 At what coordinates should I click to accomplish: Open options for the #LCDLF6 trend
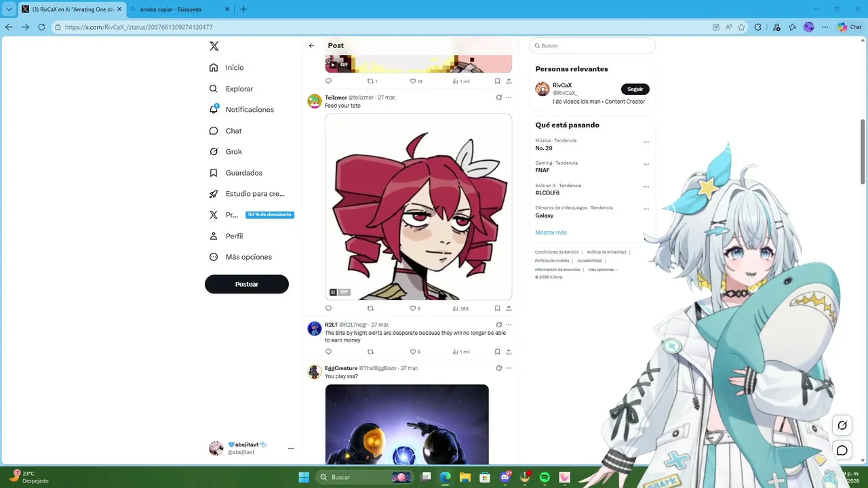point(646,186)
